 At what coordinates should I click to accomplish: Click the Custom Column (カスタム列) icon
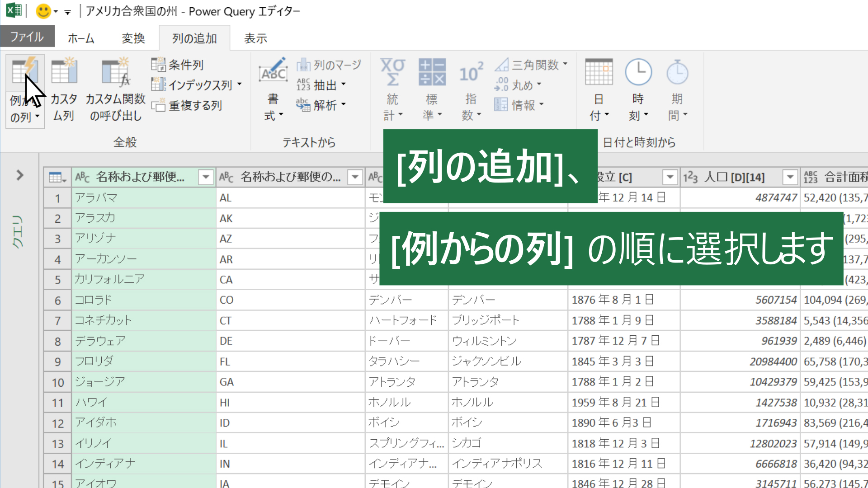tap(64, 71)
